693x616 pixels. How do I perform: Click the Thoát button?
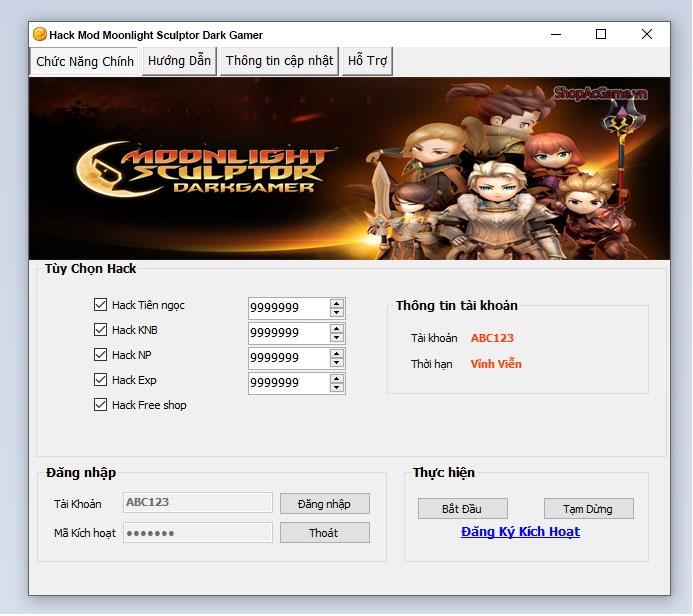pyautogui.click(x=325, y=533)
